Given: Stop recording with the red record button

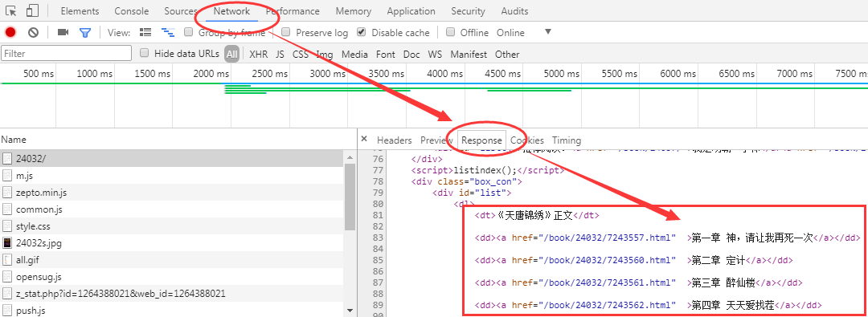Looking at the screenshot, I should tap(10, 33).
